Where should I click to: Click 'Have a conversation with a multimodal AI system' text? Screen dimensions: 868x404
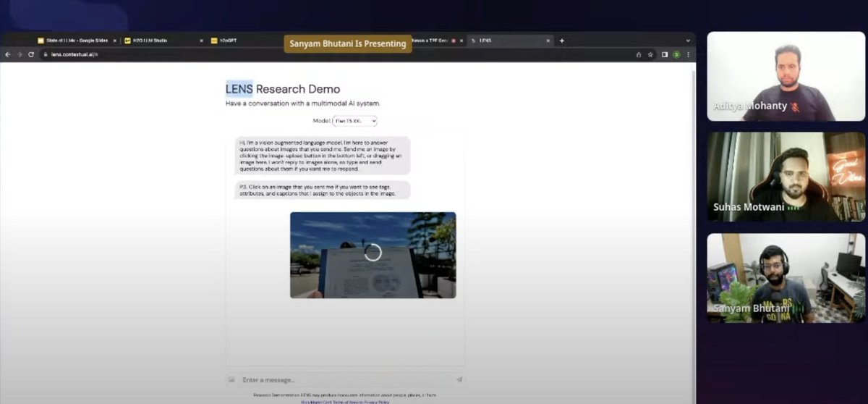point(303,104)
